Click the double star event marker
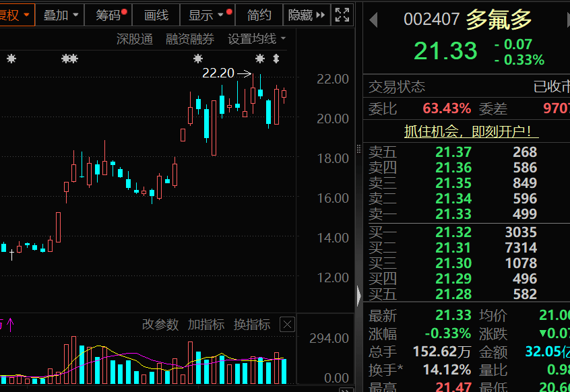Image resolution: width=570 pixels, height=392 pixels. tap(69, 59)
